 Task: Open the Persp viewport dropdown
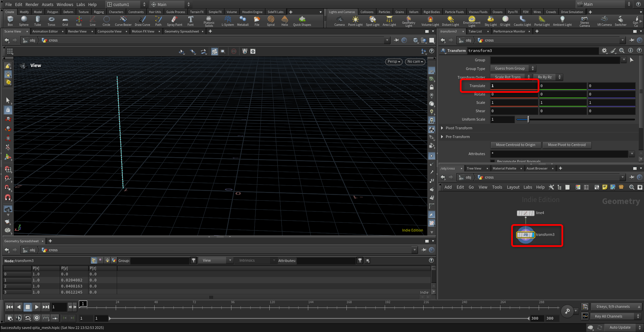pos(394,62)
